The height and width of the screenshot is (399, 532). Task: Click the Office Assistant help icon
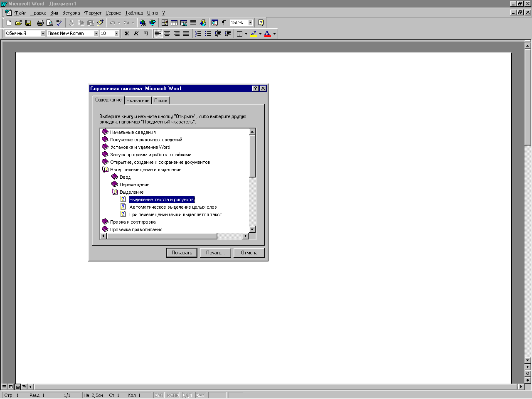click(x=261, y=23)
